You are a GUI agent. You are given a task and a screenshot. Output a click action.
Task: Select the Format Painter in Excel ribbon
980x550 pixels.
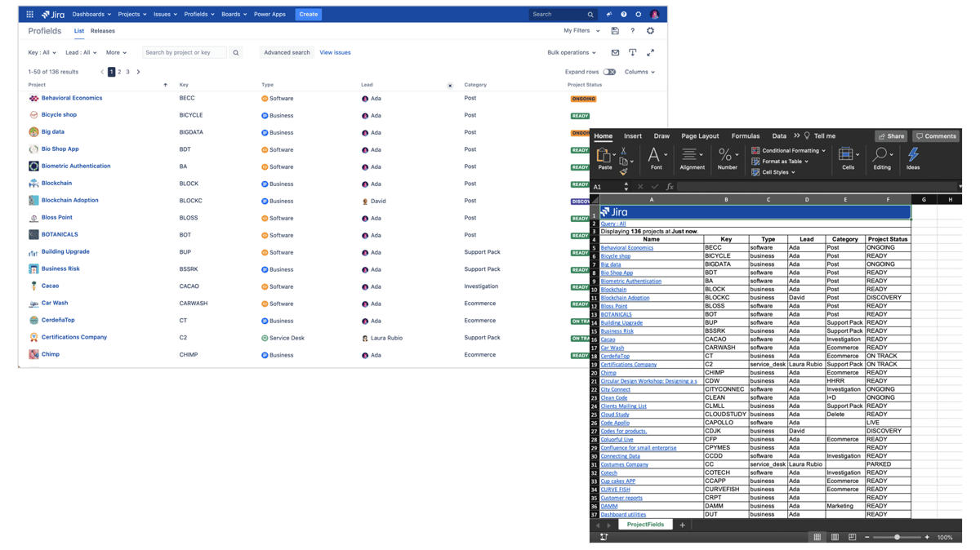click(624, 170)
